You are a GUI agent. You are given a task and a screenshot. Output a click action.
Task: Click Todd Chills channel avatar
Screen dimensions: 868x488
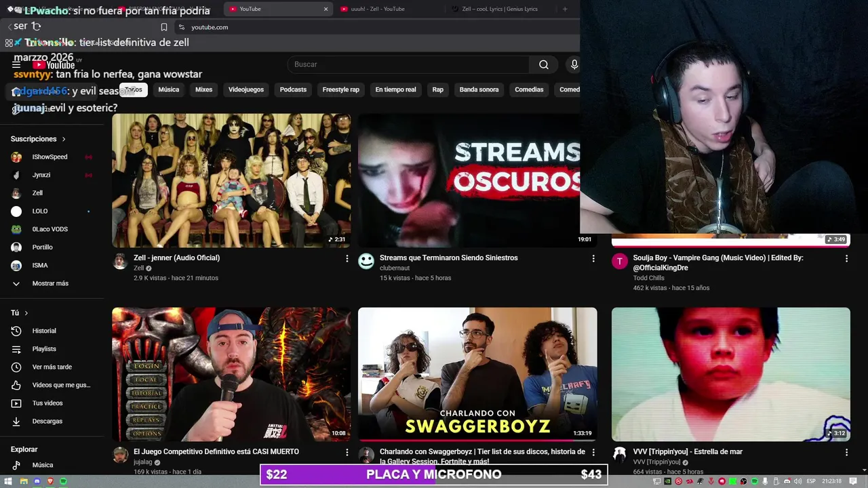tap(620, 262)
